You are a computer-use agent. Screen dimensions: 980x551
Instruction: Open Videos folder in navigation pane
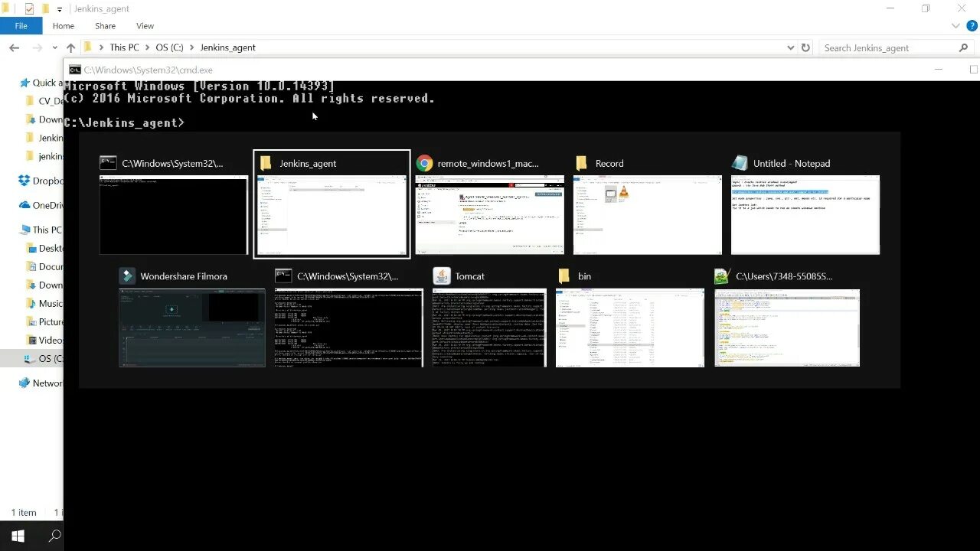click(44, 341)
